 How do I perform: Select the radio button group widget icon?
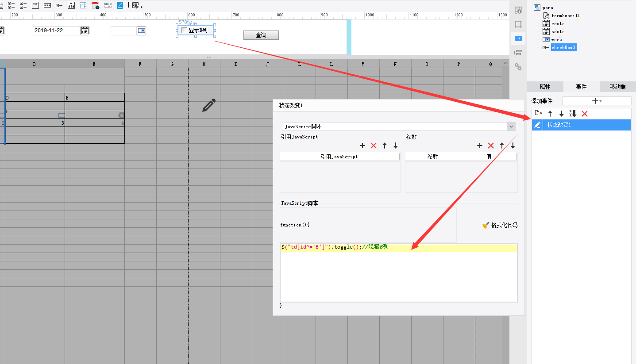(x=11, y=5)
